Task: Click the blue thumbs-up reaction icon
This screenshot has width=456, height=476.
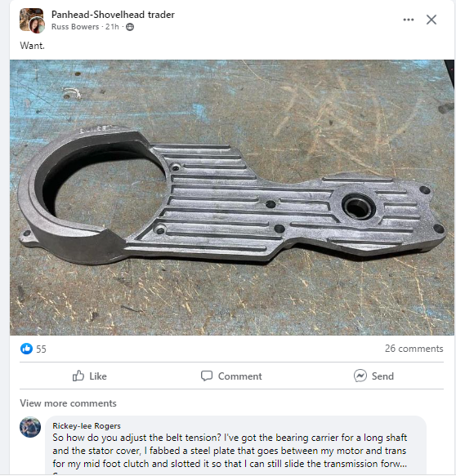Action: [26, 349]
